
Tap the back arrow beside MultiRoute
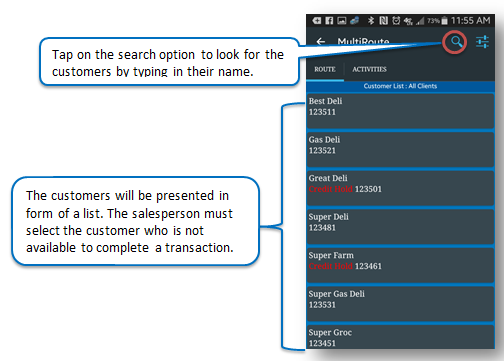[321, 41]
